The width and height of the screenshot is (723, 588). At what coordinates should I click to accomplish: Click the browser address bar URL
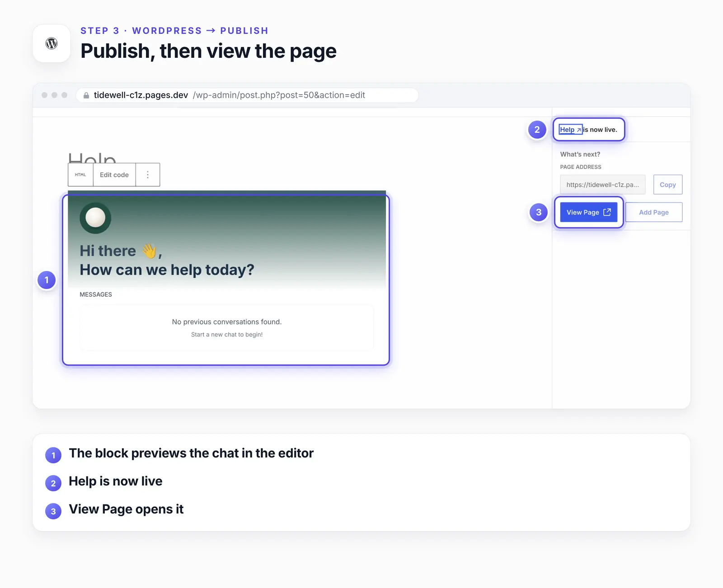[x=247, y=95]
